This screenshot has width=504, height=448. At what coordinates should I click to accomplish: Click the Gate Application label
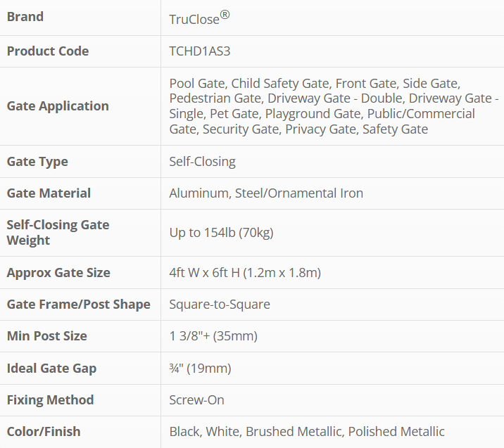[x=58, y=106]
